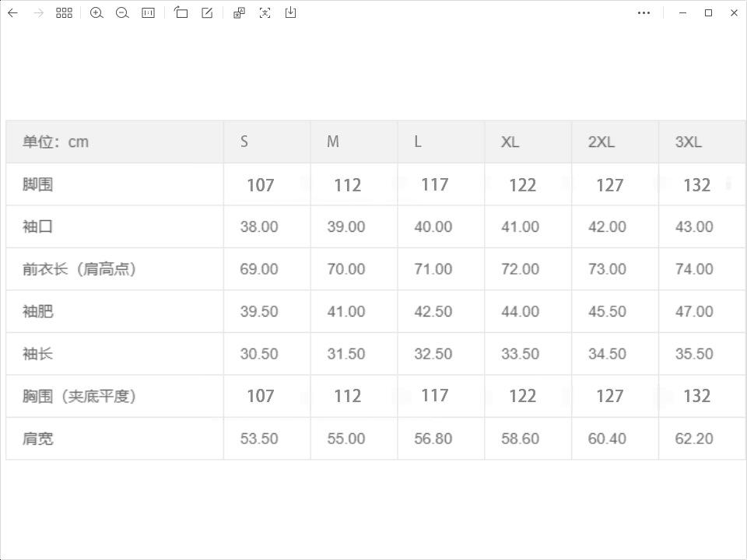This screenshot has height=560, width=747.
Task: Close the image viewer window
Action: click(x=735, y=13)
